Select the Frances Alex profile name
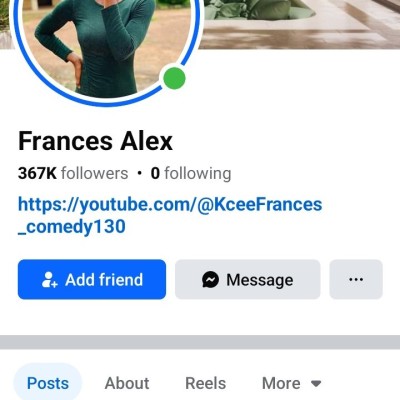The height and width of the screenshot is (400, 400). click(x=95, y=141)
